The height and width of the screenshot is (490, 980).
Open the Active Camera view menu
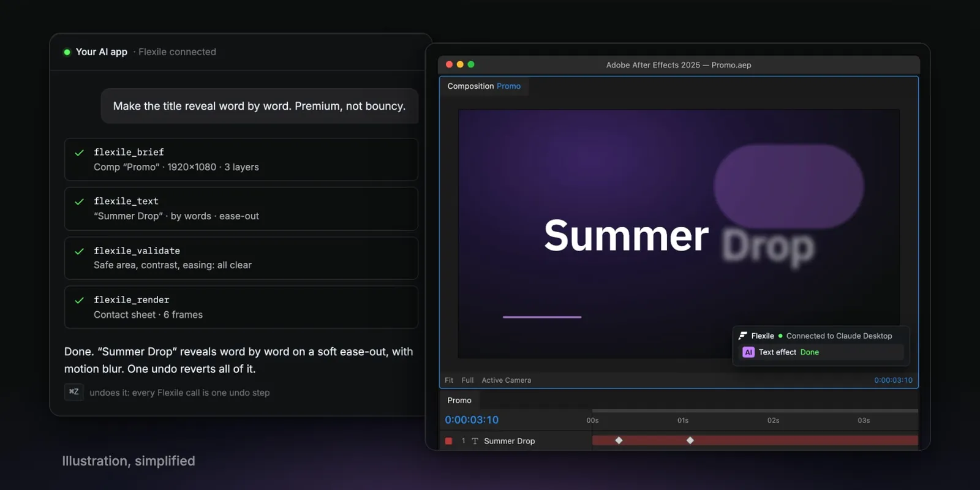point(507,380)
